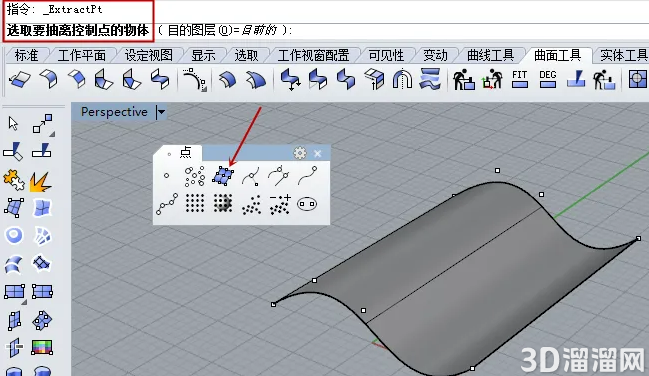Open the 设定视图 tab
The image size is (649, 376).
pyautogui.click(x=149, y=55)
